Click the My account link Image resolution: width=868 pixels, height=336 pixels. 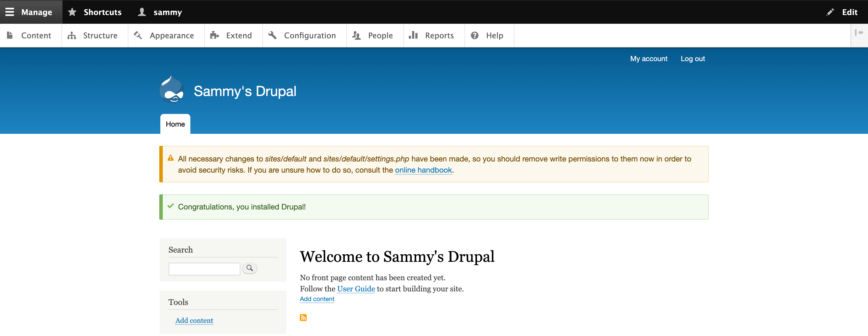pyautogui.click(x=649, y=59)
